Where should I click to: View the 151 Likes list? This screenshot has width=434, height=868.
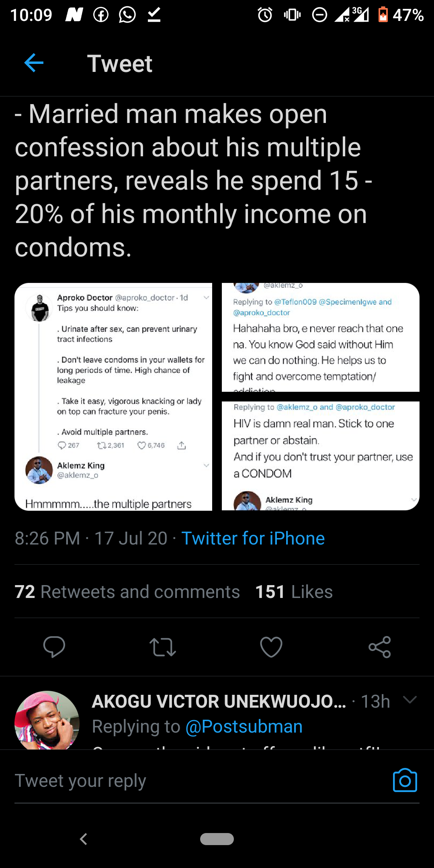click(294, 592)
